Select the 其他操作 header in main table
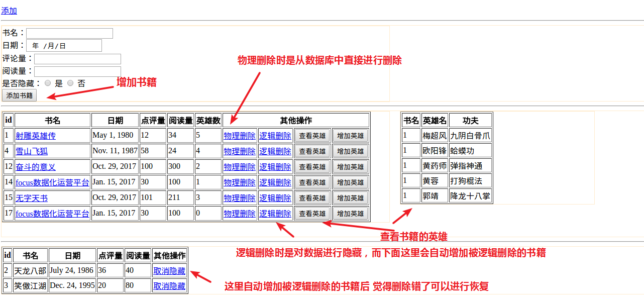Viewport: 644px width, 302px height. [x=296, y=121]
